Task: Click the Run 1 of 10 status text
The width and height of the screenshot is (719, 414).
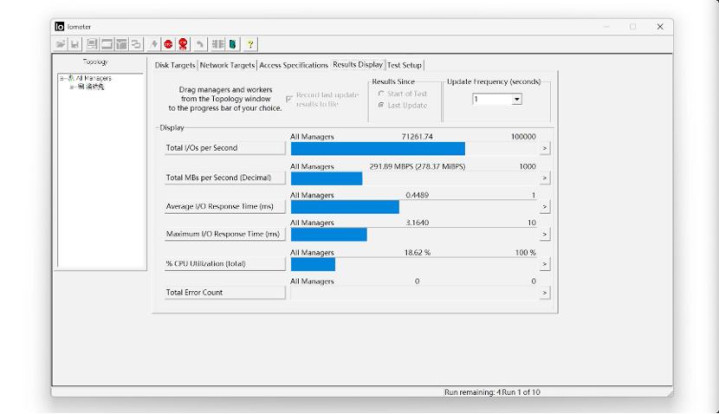Action: (521, 392)
